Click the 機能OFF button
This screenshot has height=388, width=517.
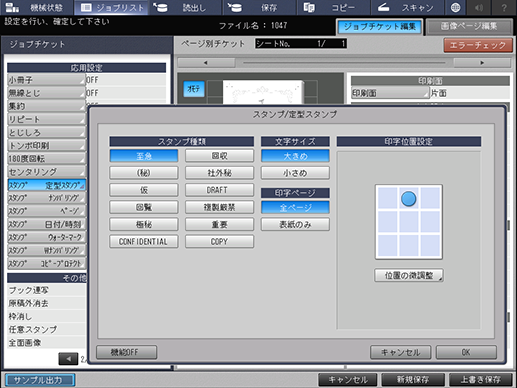click(126, 352)
